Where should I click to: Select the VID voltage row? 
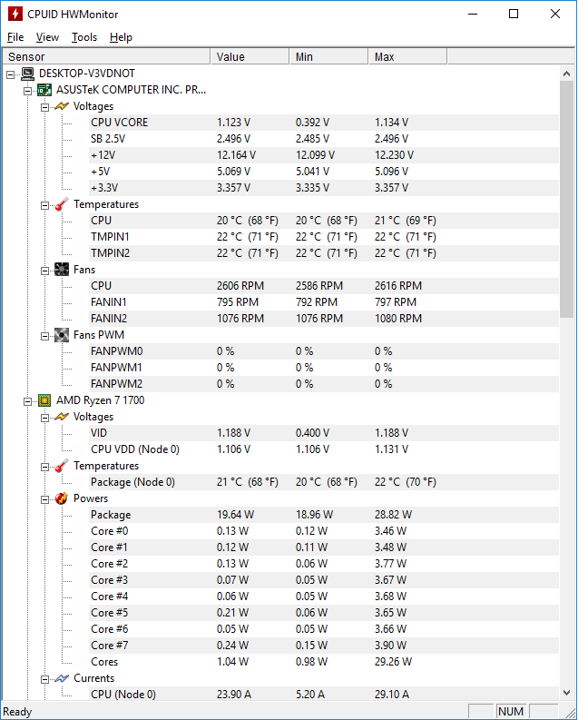tap(324, 433)
